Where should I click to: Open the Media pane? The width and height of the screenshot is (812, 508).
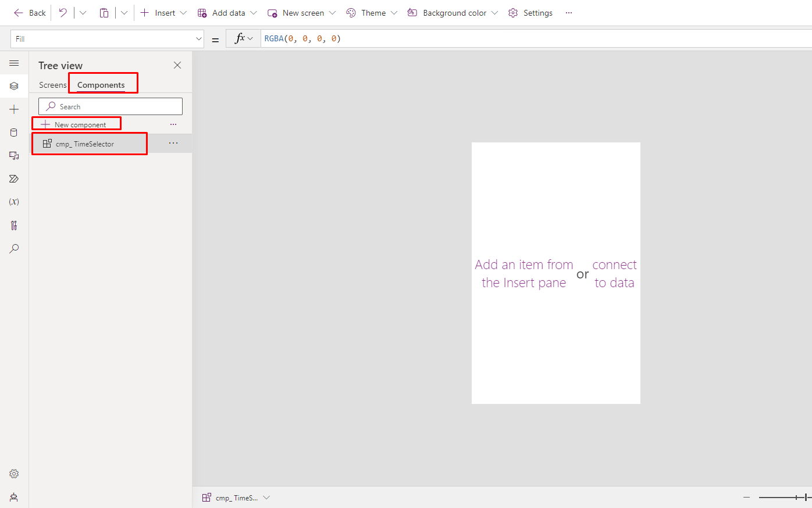coord(13,155)
